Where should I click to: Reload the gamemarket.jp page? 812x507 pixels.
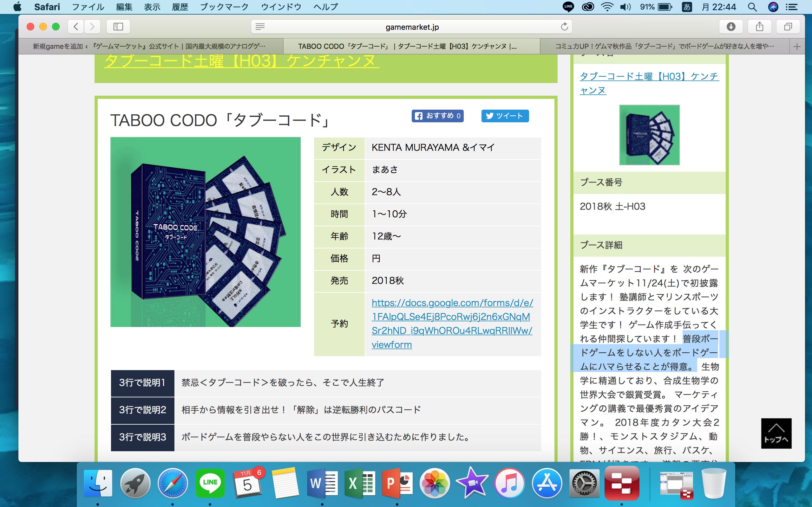pyautogui.click(x=564, y=27)
